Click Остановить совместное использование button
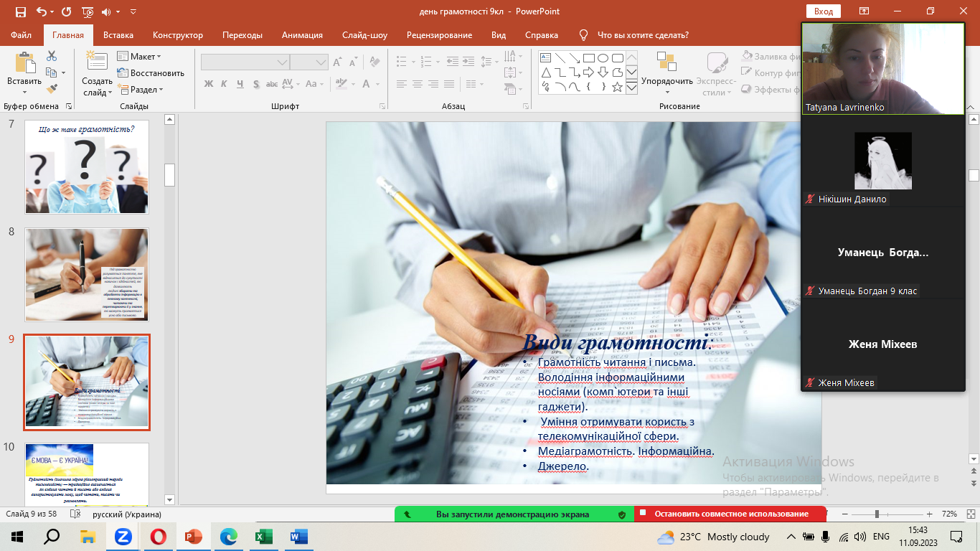The width and height of the screenshot is (980, 551). tap(730, 514)
